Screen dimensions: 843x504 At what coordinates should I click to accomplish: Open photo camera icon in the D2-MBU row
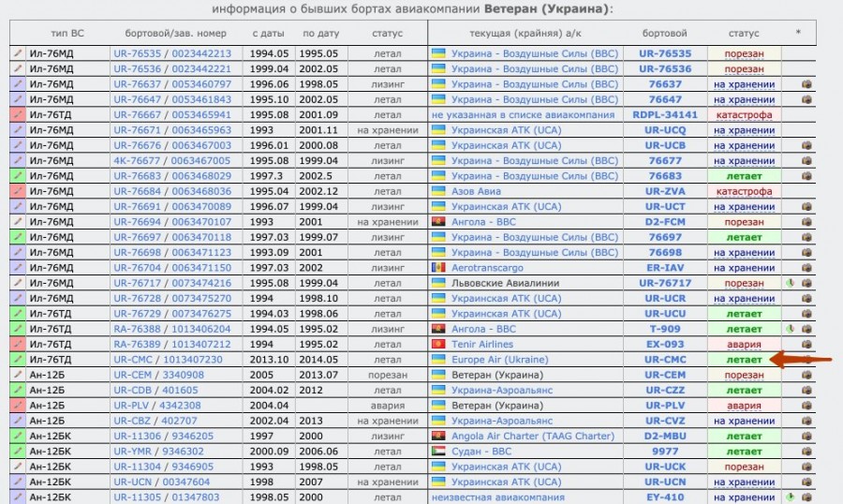(x=806, y=437)
